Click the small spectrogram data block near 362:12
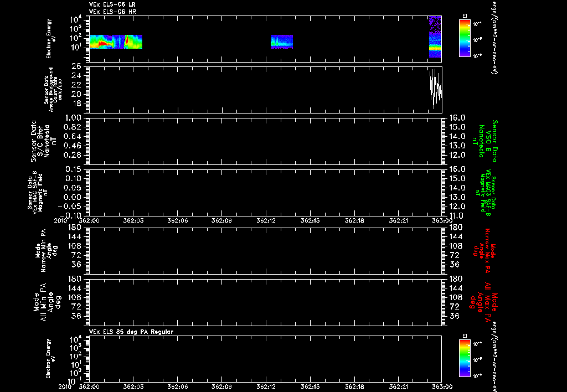The width and height of the screenshot is (567, 392). pyautogui.click(x=282, y=42)
